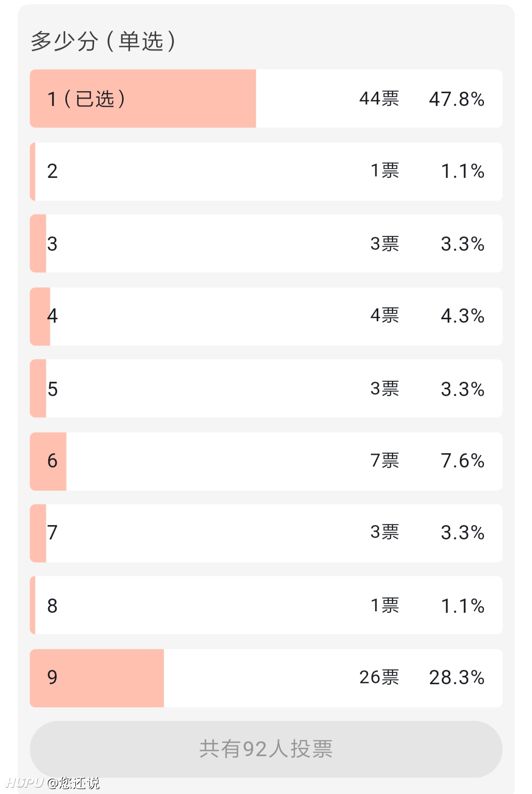532x794 pixels.
Task: Pick poll option 6
Action: coord(266,462)
